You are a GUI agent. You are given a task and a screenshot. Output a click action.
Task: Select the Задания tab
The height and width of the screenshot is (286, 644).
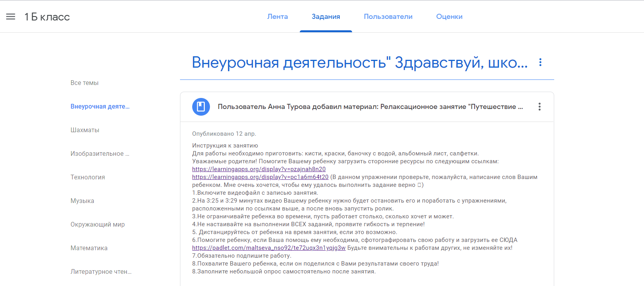(x=326, y=17)
